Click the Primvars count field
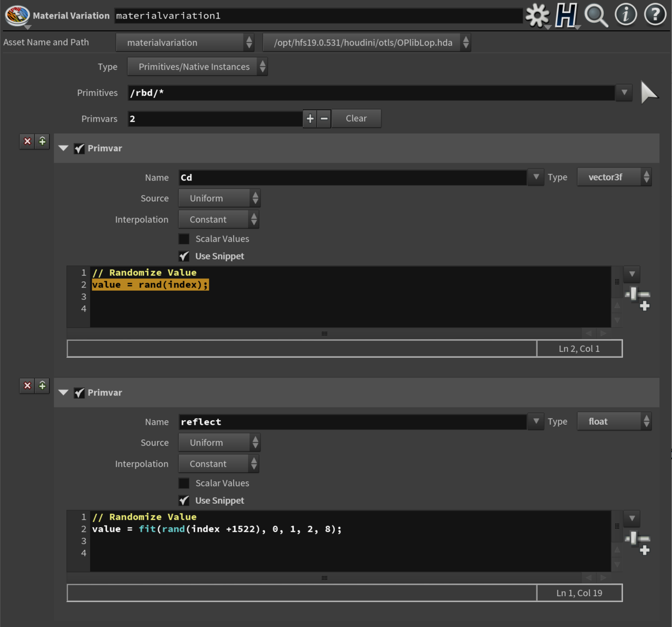The image size is (672, 627). pos(216,119)
